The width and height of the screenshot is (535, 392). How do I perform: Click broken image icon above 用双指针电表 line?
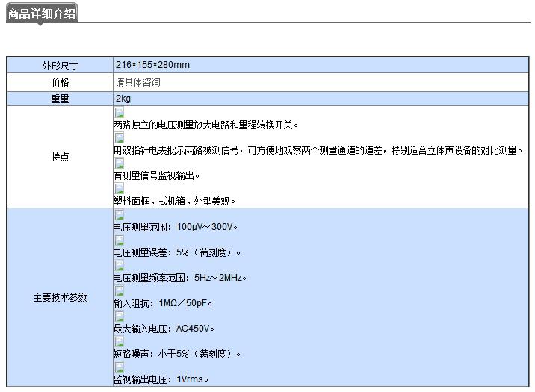119,138
